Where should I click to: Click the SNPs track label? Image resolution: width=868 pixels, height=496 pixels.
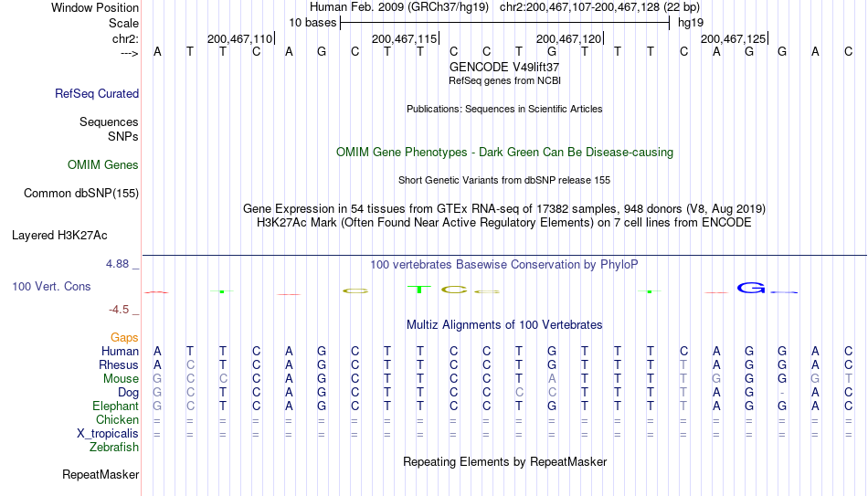click(x=123, y=136)
